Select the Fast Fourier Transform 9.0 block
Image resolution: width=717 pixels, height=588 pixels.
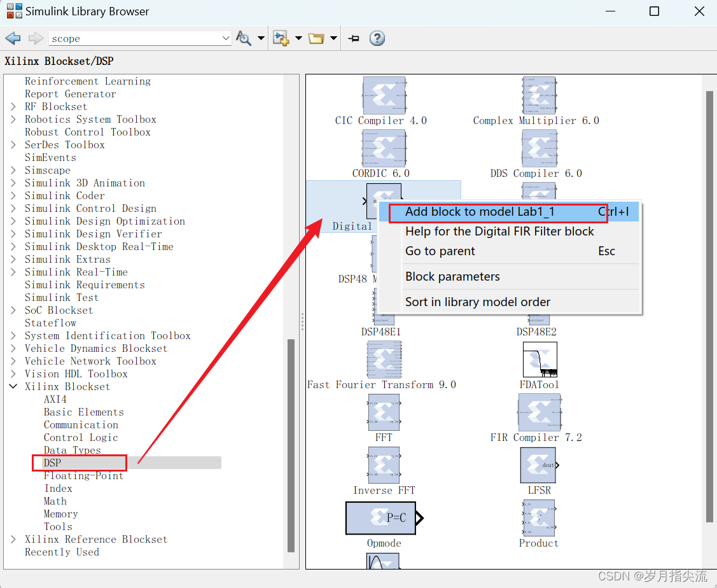pos(384,360)
